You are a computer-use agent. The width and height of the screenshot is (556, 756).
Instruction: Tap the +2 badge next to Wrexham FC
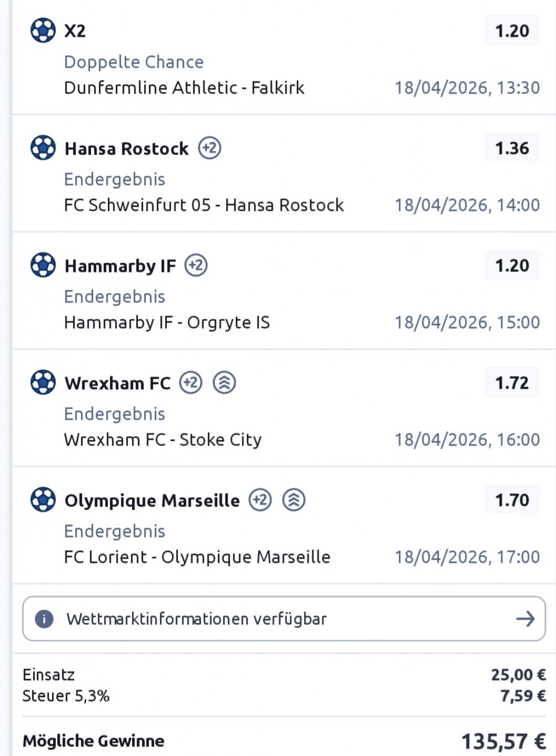tap(191, 382)
